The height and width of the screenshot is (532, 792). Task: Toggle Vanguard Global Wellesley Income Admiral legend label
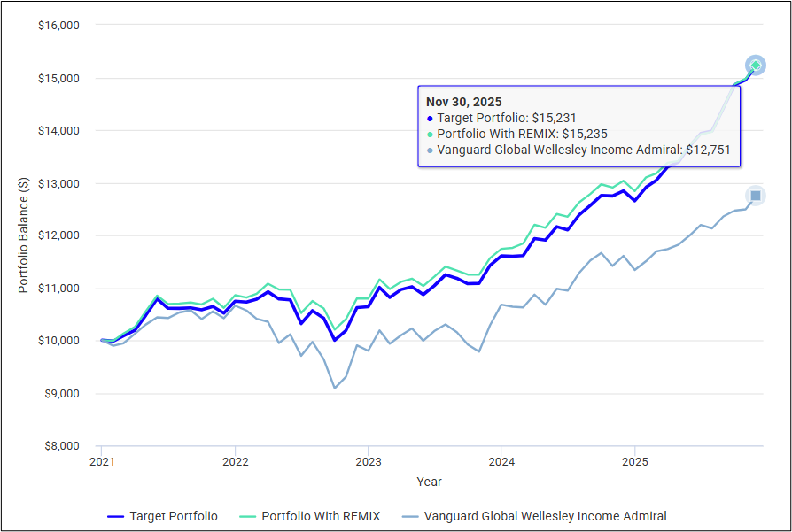546,516
